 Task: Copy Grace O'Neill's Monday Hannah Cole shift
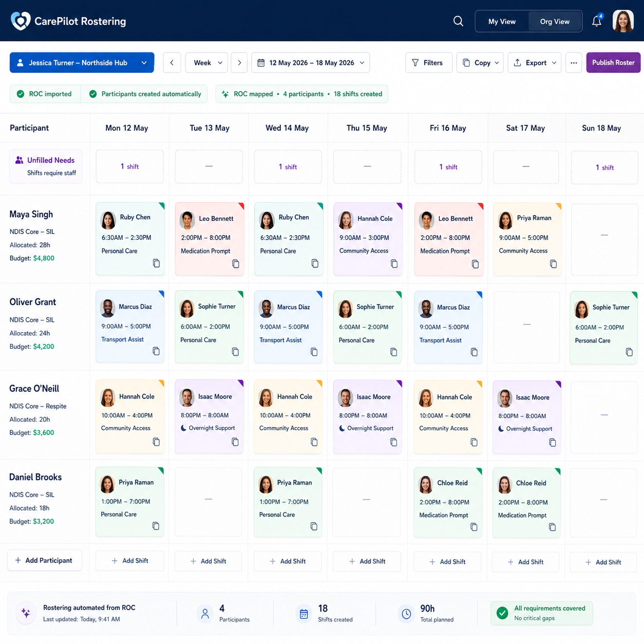tap(156, 442)
